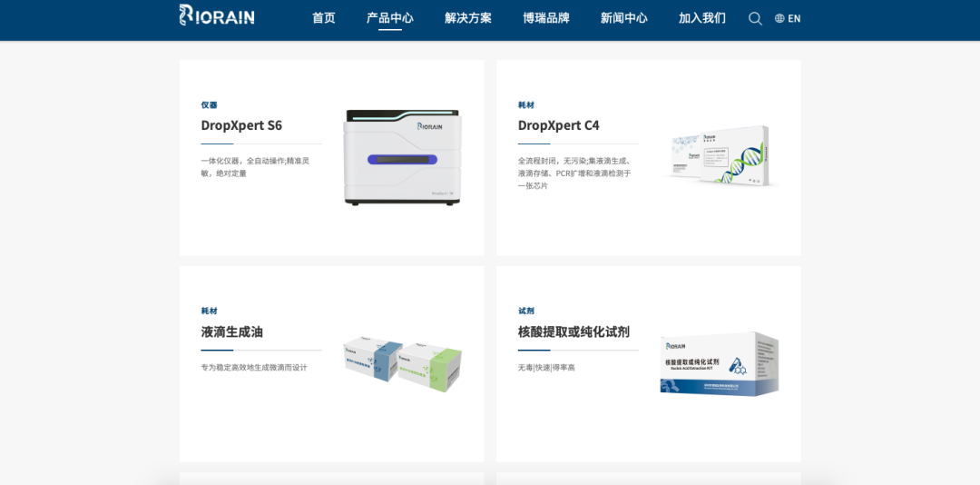Image resolution: width=980 pixels, height=485 pixels.
Task: Open the 新闻中心 menu item
Action: point(623,18)
